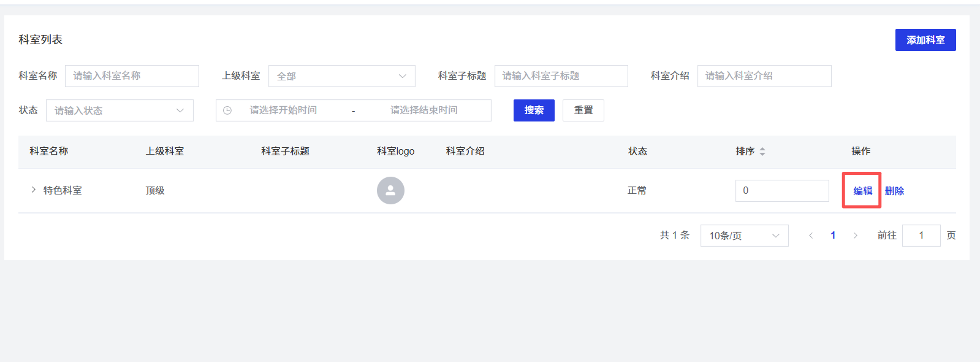The height and width of the screenshot is (362, 980).
Task: Click the 添加科室 button
Action: point(925,40)
